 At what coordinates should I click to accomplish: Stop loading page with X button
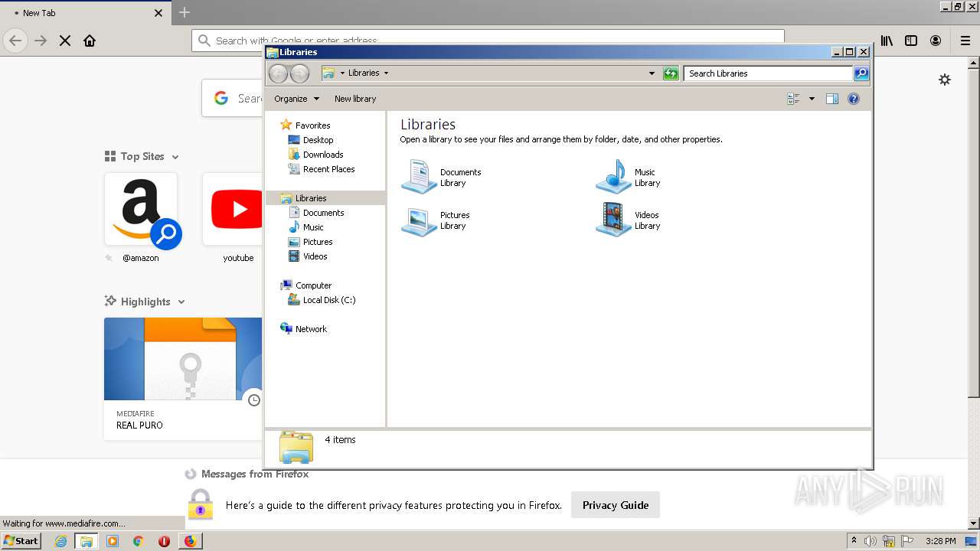pyautogui.click(x=65, y=41)
